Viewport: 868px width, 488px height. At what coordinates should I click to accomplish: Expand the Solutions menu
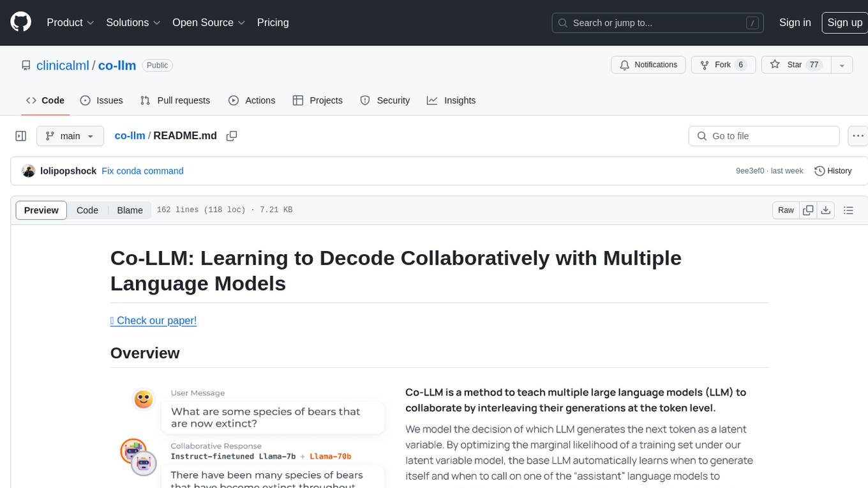click(x=133, y=22)
